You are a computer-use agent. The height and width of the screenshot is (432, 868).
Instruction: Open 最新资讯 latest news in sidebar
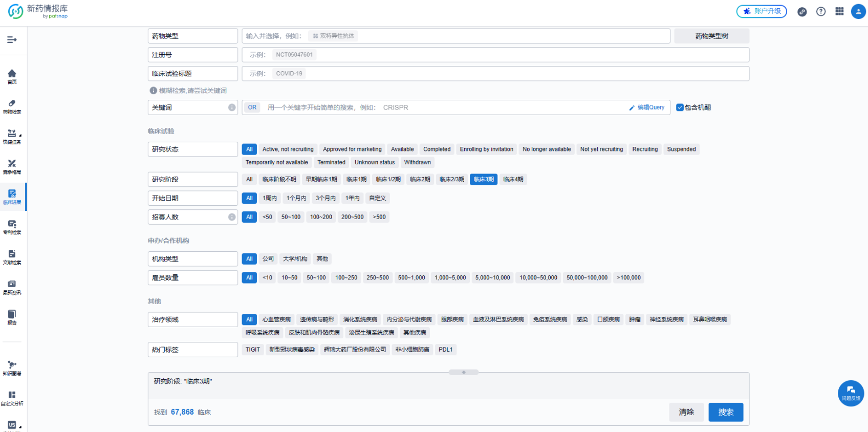[12, 287]
